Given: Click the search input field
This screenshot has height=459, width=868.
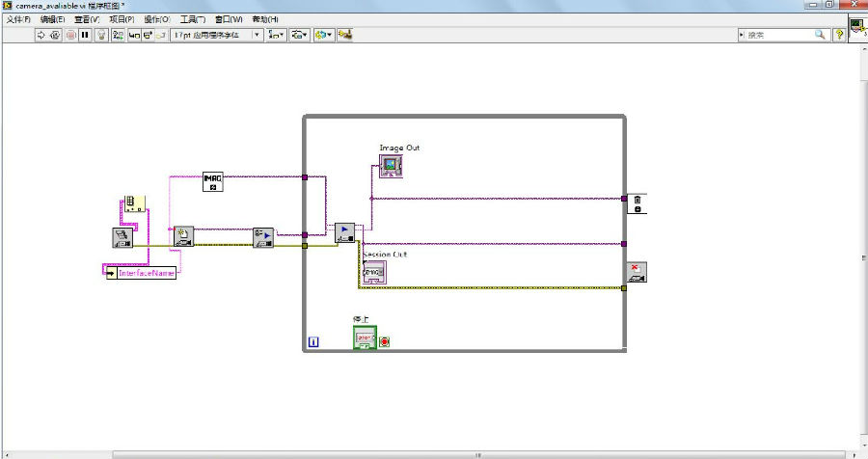Looking at the screenshot, I should point(779,35).
